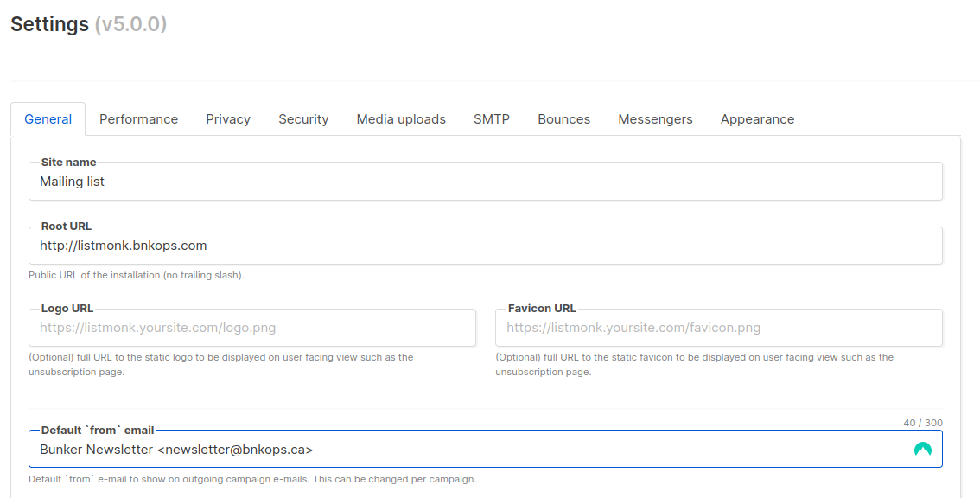Open the Messengers tab

point(655,118)
